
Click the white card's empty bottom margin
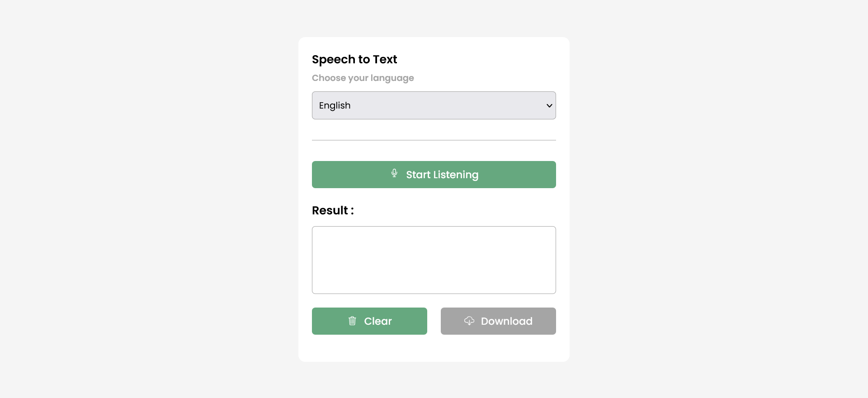(434, 349)
